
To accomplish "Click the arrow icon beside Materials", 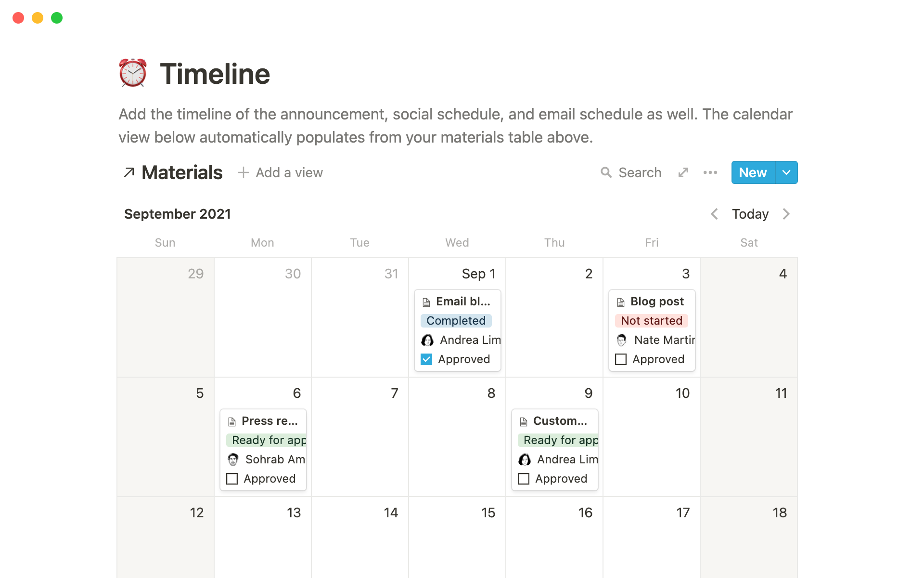I will (128, 172).
